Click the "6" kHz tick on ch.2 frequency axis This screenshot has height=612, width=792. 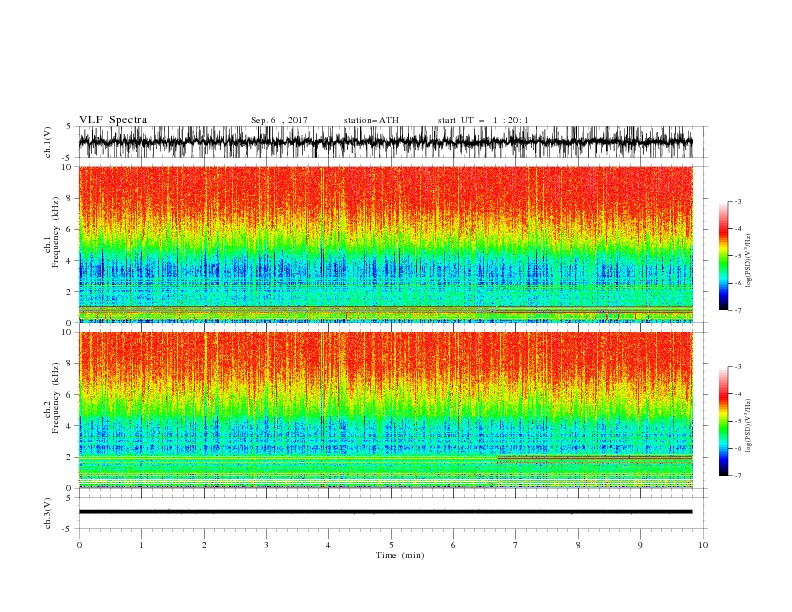[70, 395]
